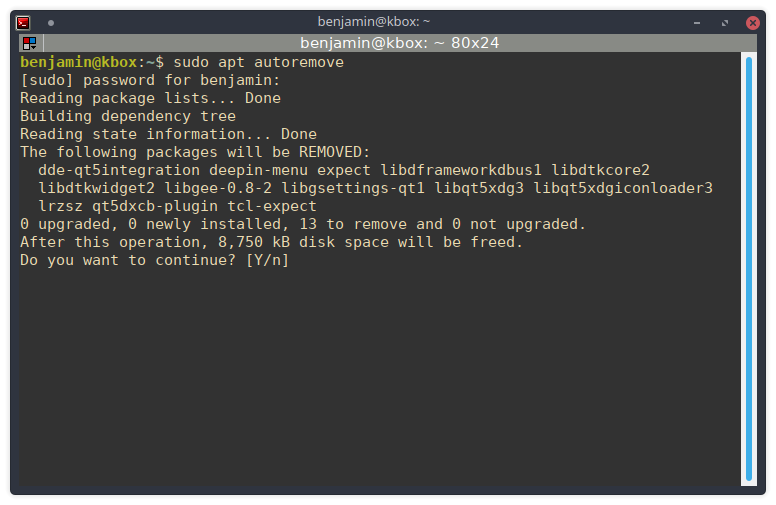The image size is (776, 505).
Task: Select the grey terminal titlebar showing 80x24
Action: pos(400,43)
